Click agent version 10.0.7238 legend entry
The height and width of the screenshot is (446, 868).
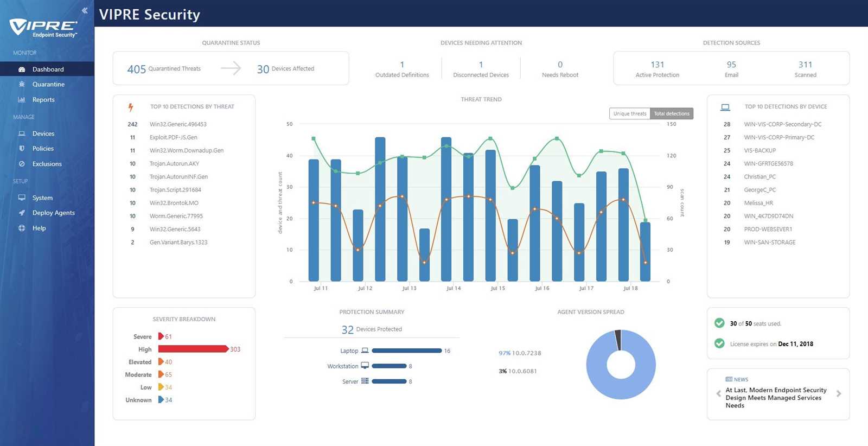(x=520, y=353)
